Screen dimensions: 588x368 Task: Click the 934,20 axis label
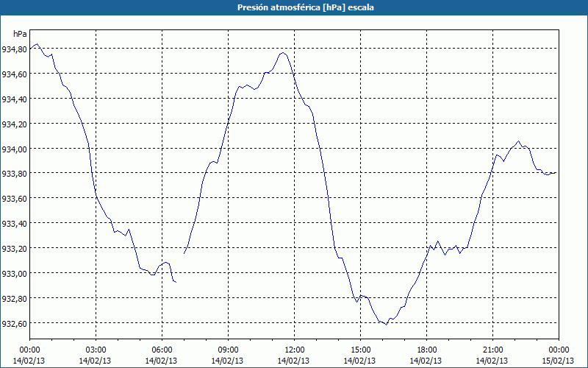pos(14,124)
